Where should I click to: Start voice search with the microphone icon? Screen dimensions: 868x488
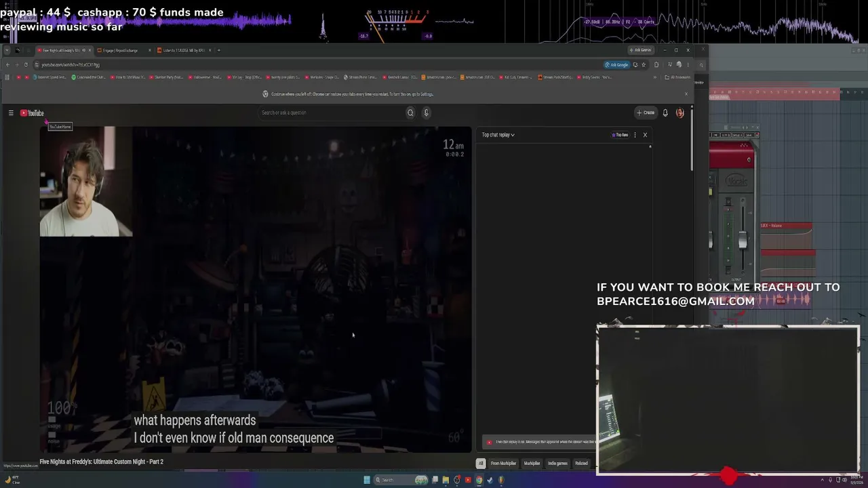click(x=426, y=113)
